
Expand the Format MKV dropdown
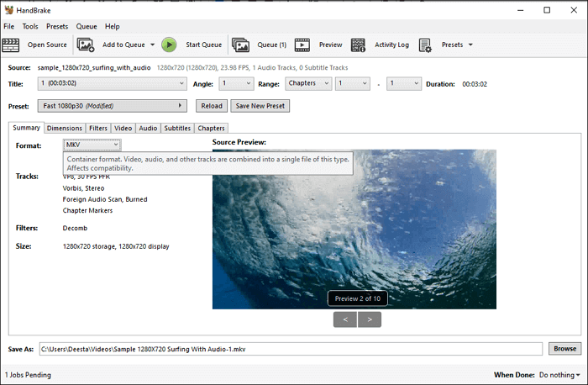pyautogui.click(x=92, y=145)
